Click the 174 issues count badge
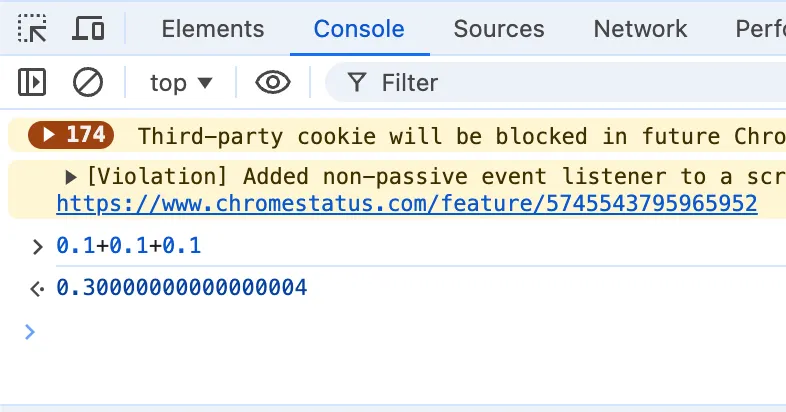This screenshot has height=412, width=786. [x=72, y=135]
